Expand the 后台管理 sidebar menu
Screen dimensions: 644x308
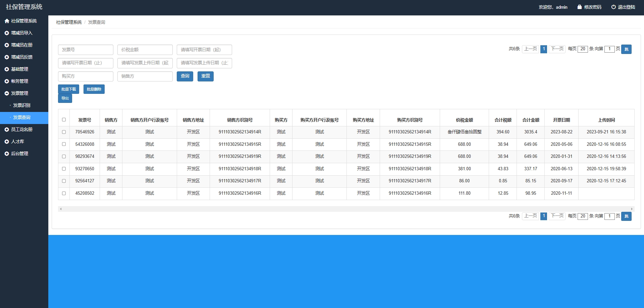[24, 153]
